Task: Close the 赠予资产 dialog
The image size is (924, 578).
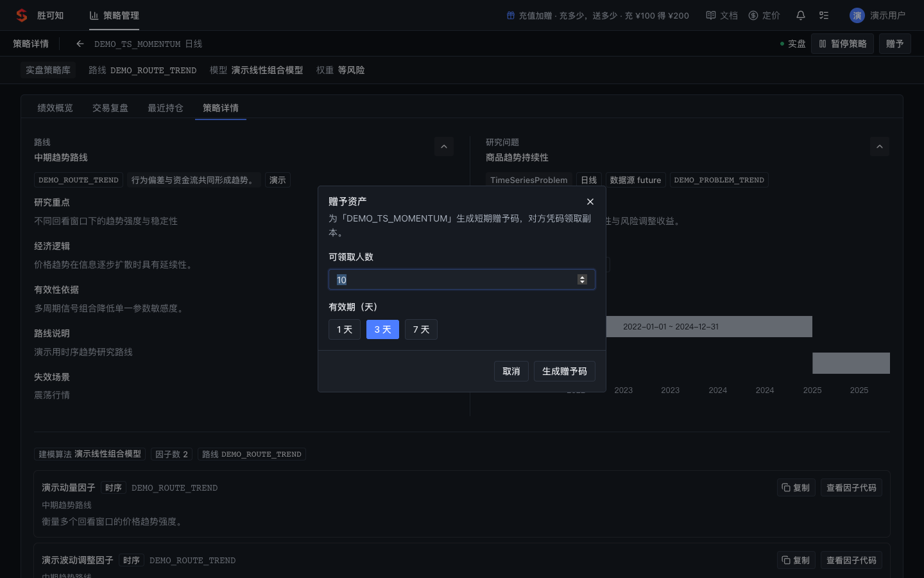Action: 590,202
